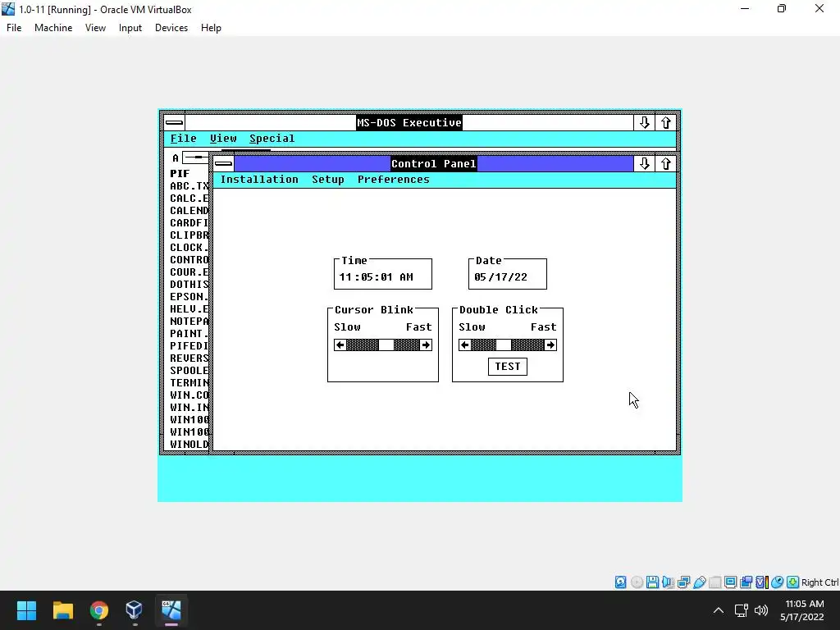This screenshot has height=630, width=840.
Task: Click Double Click slider right arrow
Action: [550, 345]
